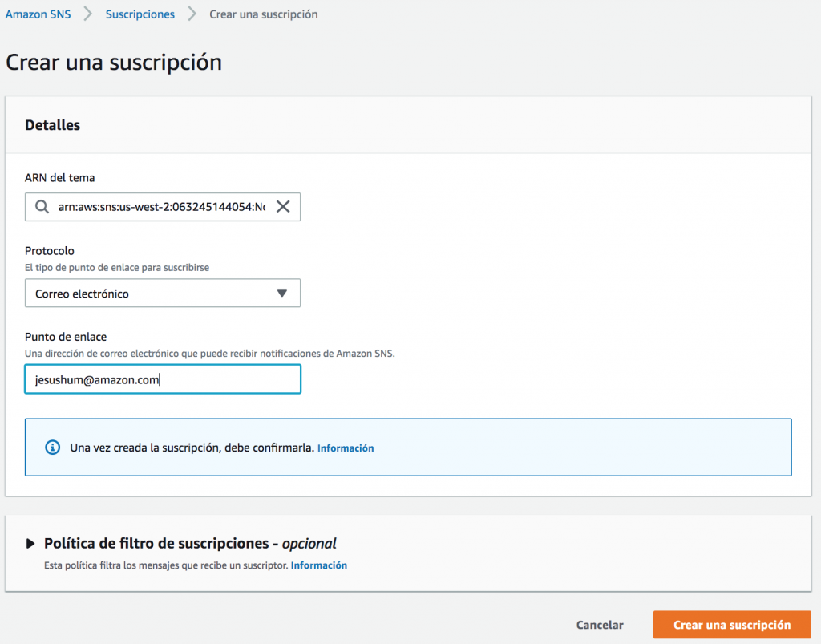Viewport: 821px width, 644px height.
Task: Click the Política de filtro de suscripciones heading
Action: click(190, 544)
